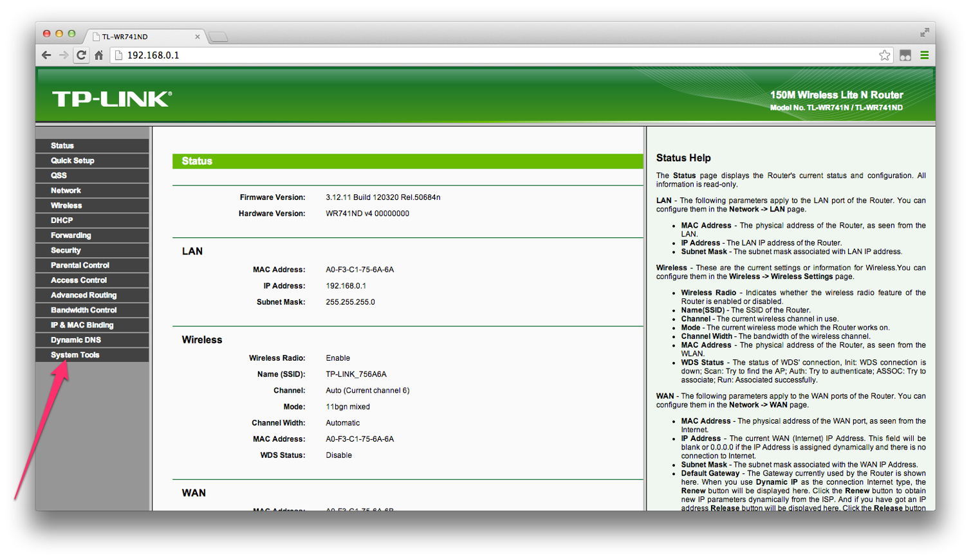Image resolution: width=971 pixels, height=560 pixels.
Task: Select Quick Setup in the sidebar
Action: (73, 161)
